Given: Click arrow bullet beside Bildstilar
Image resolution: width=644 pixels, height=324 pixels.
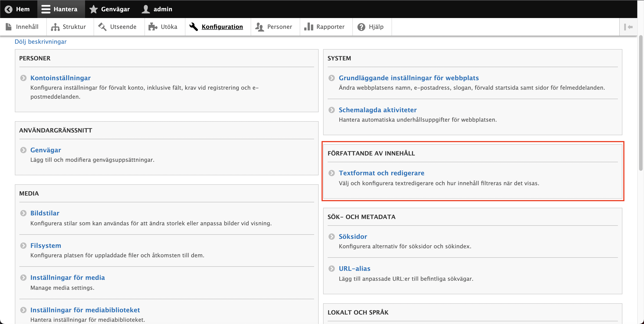Looking at the screenshot, I should point(23,213).
